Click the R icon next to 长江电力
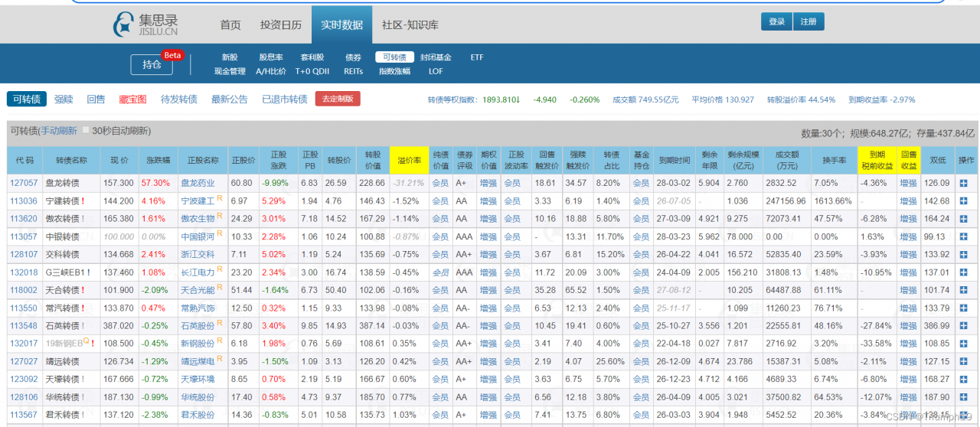 220,270
